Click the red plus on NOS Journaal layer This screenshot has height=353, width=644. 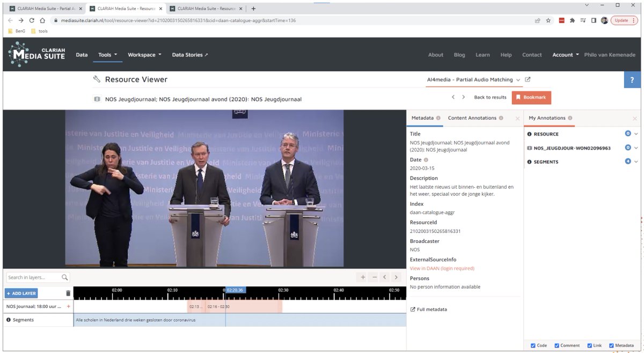click(68, 306)
